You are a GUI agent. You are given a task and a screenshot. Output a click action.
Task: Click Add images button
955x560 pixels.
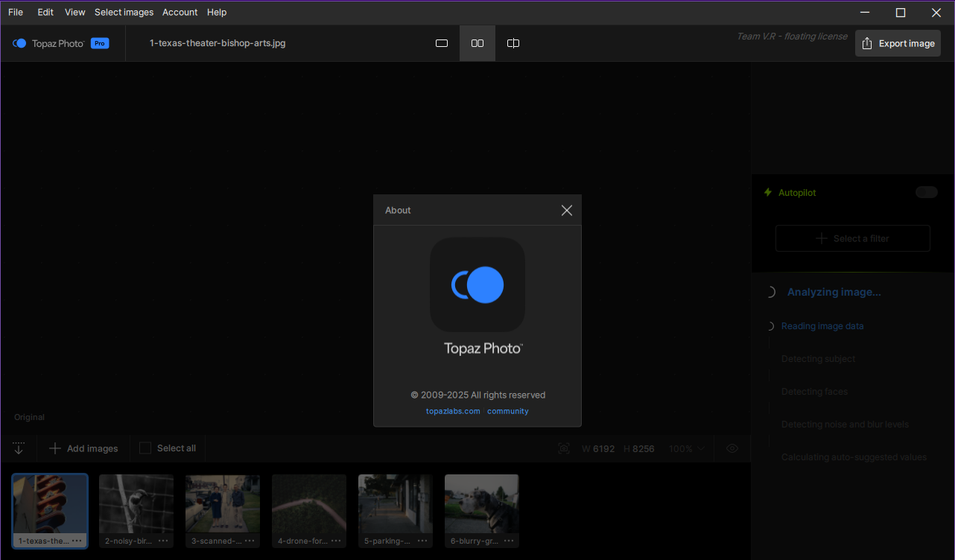83,448
